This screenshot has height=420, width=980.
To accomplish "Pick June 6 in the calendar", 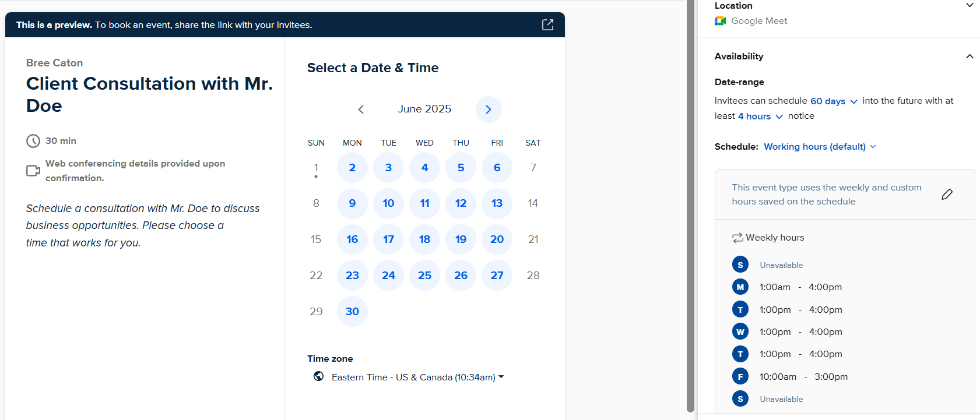I will (497, 168).
